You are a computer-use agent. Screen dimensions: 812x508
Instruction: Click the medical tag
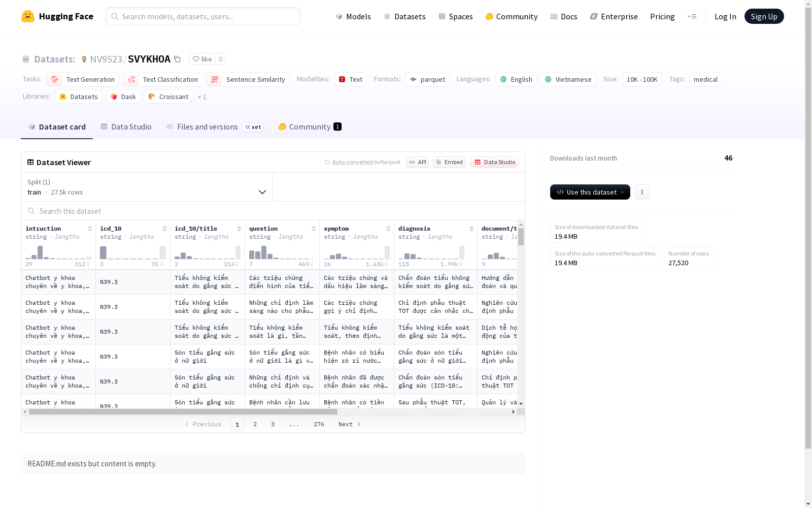pos(705,79)
